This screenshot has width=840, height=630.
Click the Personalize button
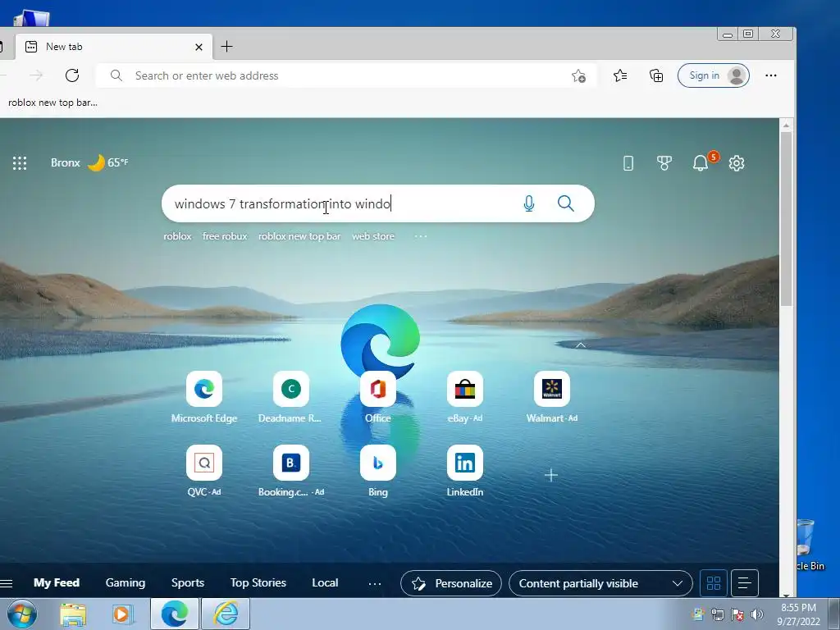451,583
